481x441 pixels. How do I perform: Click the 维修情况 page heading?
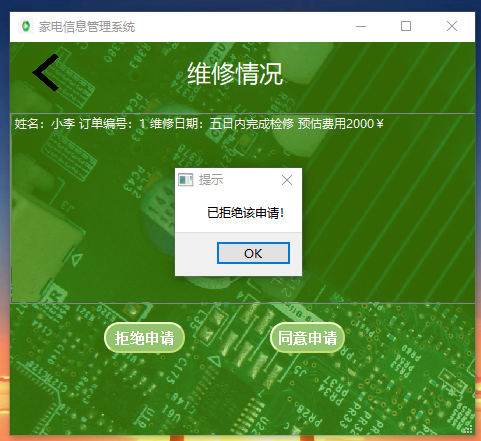235,74
